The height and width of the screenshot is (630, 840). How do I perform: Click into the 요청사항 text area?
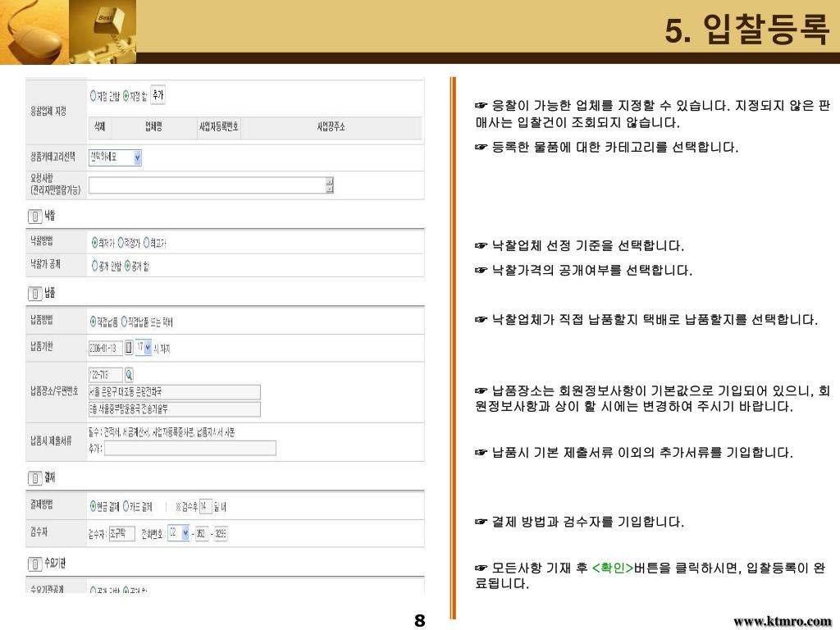coord(208,185)
